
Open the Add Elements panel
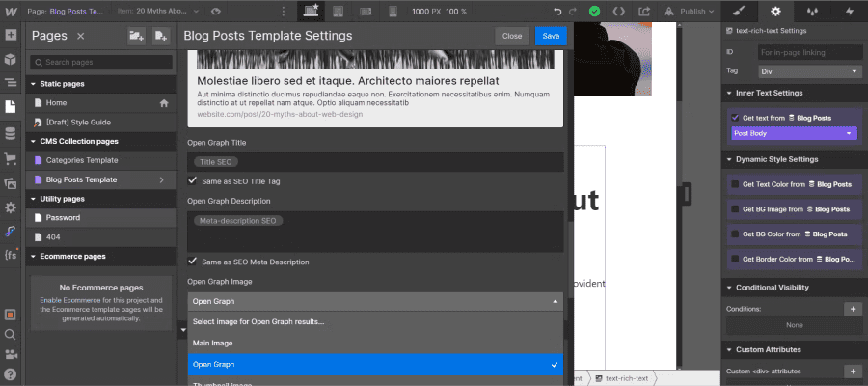(x=11, y=35)
